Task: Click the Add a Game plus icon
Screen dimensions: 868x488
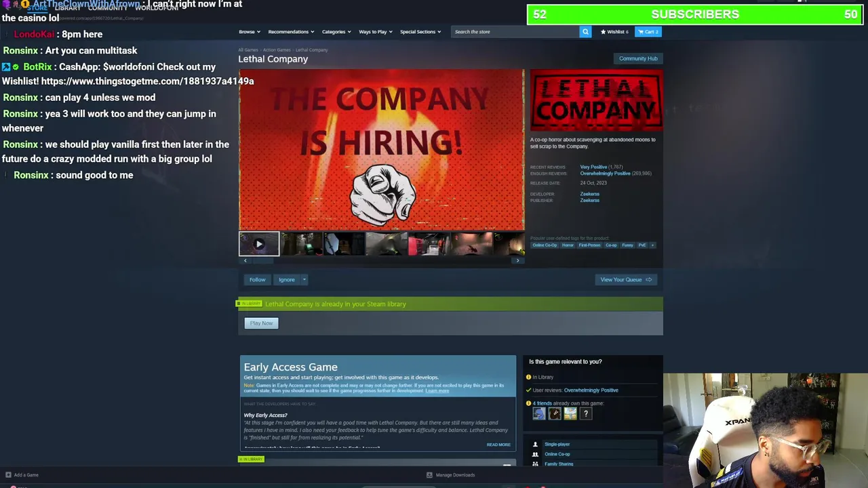Action: click(x=8, y=475)
